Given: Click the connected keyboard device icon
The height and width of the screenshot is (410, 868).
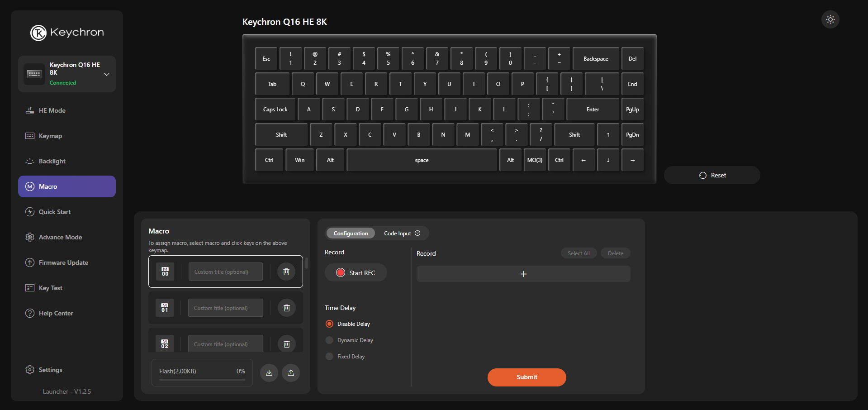Looking at the screenshot, I should coord(34,74).
